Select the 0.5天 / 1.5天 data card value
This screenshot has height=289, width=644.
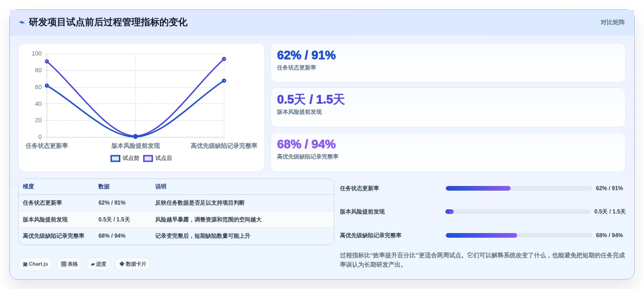point(311,99)
